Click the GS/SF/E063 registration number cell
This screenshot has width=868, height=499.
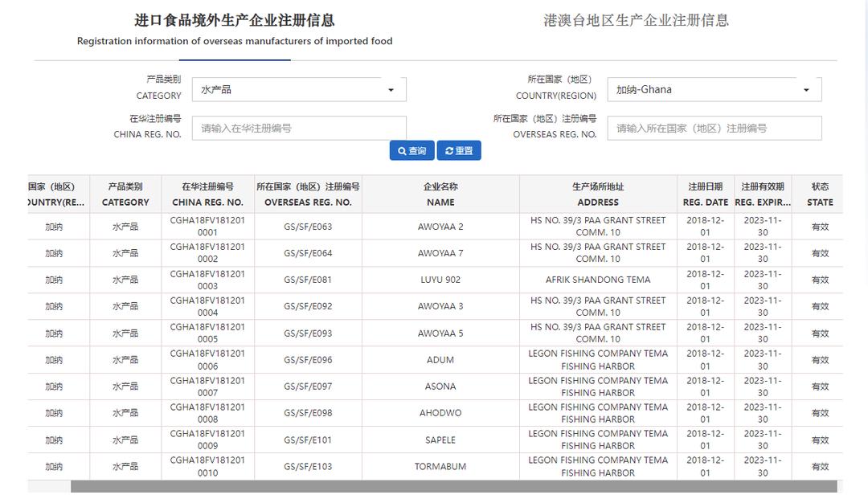coord(308,227)
